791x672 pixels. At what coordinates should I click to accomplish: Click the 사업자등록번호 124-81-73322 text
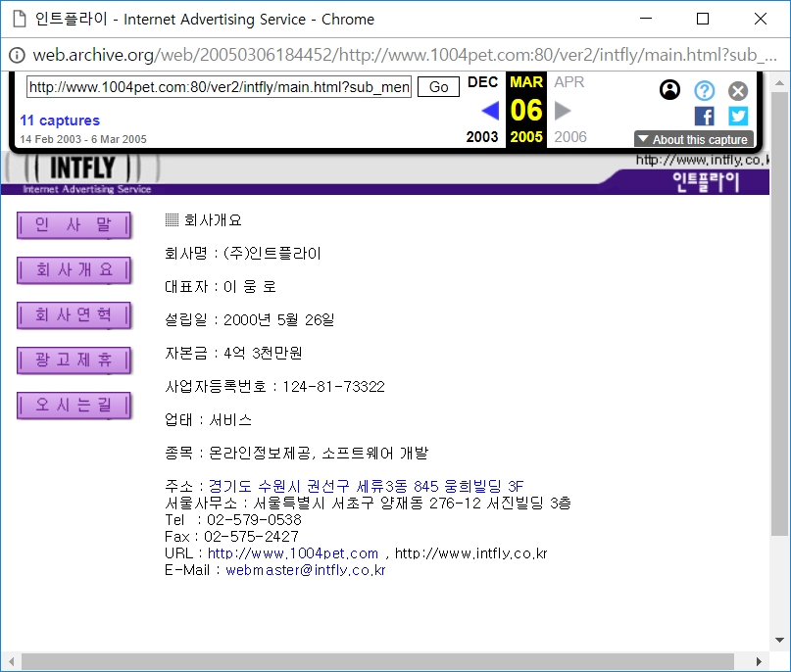coord(274,387)
